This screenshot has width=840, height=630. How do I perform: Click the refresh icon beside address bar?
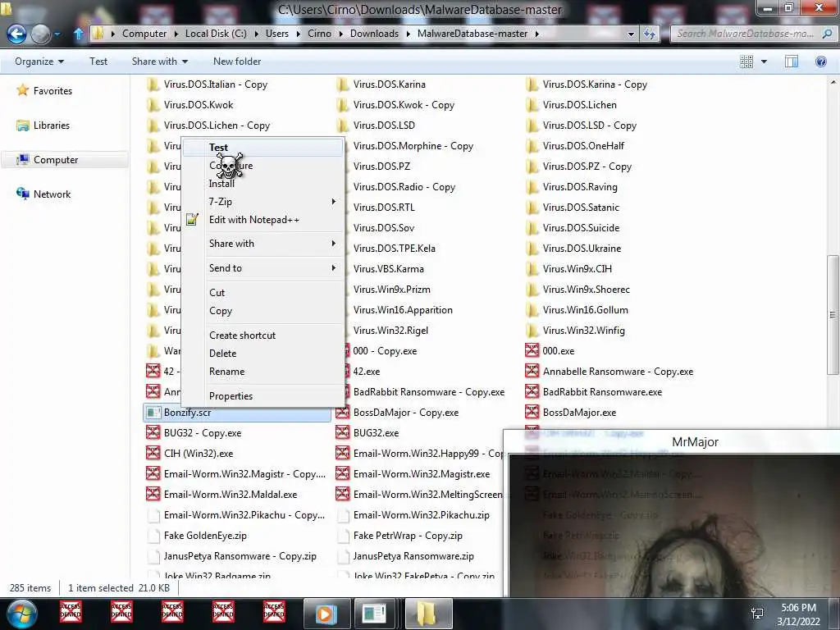[650, 34]
